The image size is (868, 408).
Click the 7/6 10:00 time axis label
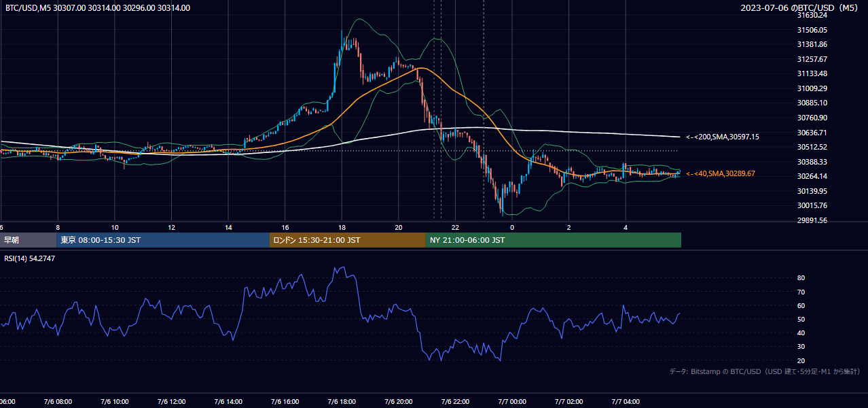115,401
